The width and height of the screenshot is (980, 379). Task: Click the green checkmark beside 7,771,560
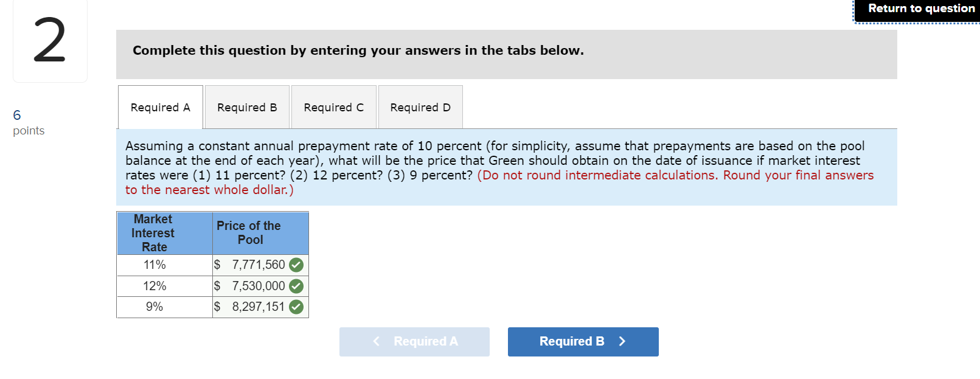(296, 265)
